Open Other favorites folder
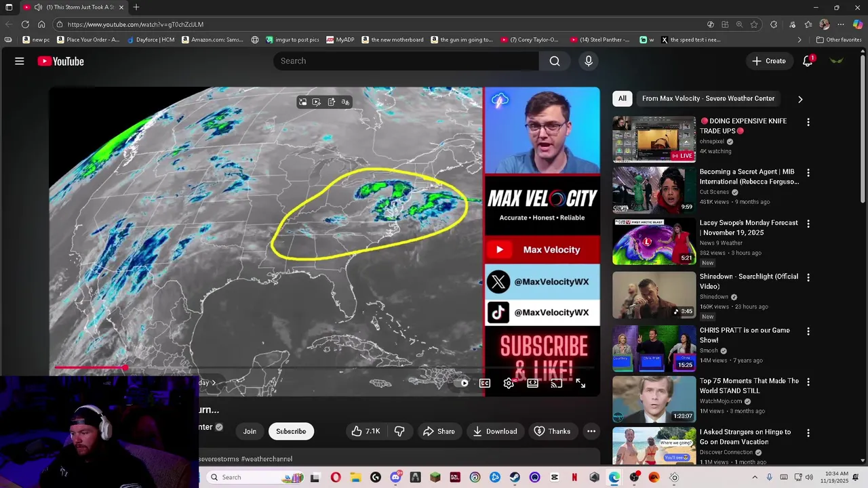Image resolution: width=868 pixels, height=488 pixels. (x=839, y=40)
